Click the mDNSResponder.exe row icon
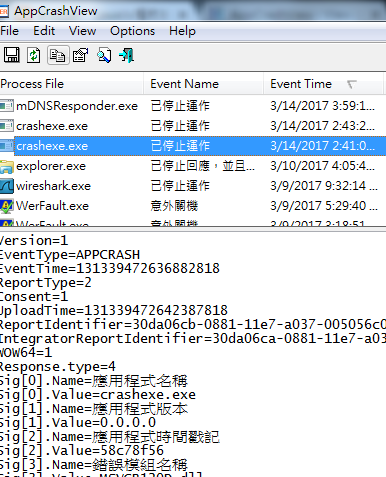The height and width of the screenshot is (477, 386). [x=6, y=106]
